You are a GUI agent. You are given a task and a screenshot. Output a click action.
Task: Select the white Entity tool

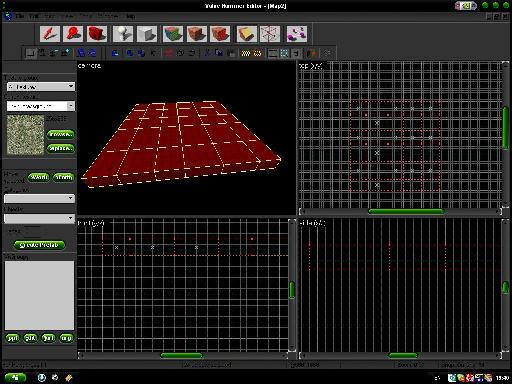pyautogui.click(x=123, y=34)
